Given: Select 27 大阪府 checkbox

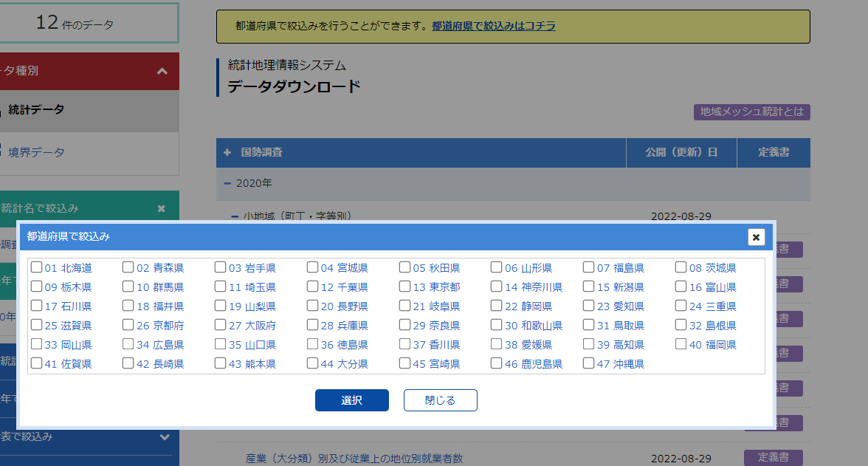Looking at the screenshot, I should [220, 325].
